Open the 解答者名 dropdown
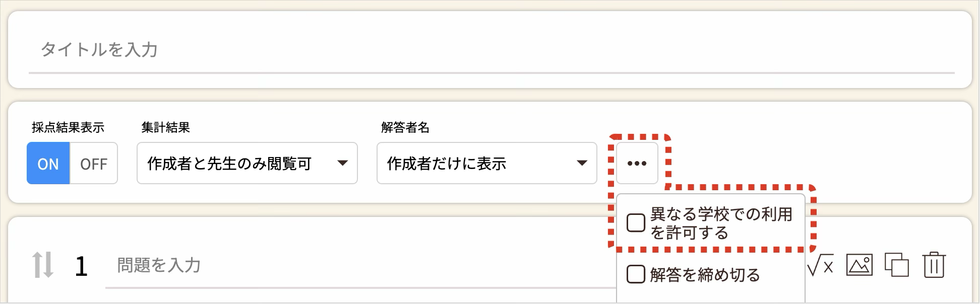Screen dimensions: 980x304 486,163
